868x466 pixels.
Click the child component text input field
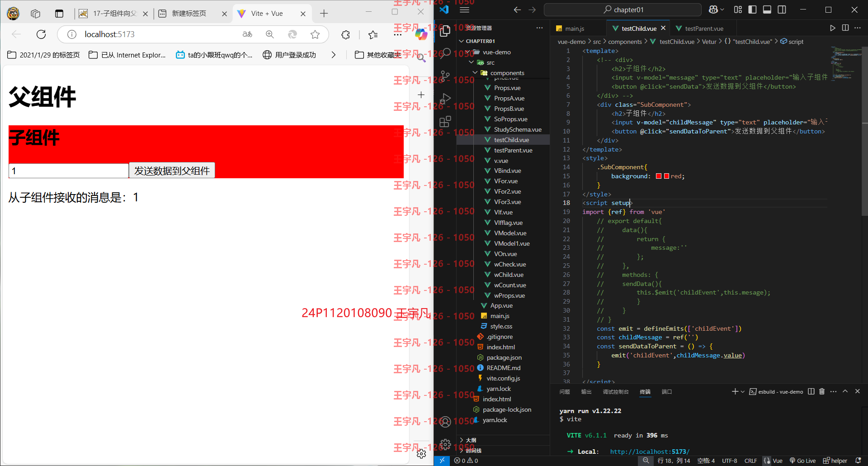pos(69,171)
